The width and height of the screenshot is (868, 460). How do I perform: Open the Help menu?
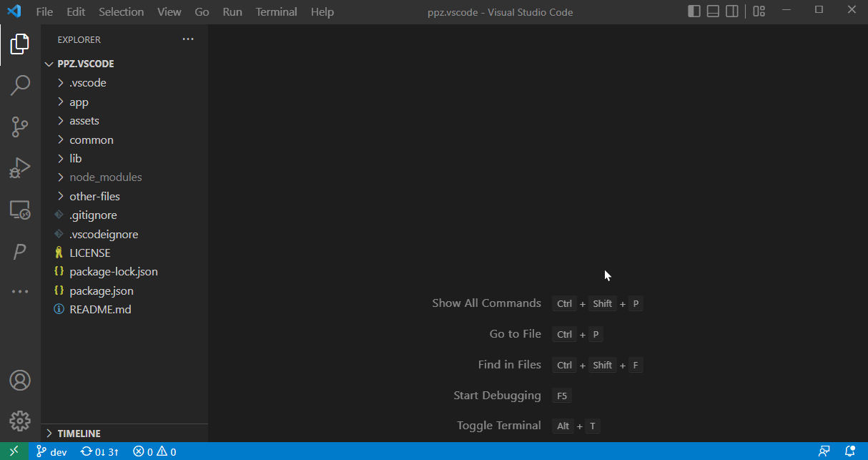[x=322, y=12]
